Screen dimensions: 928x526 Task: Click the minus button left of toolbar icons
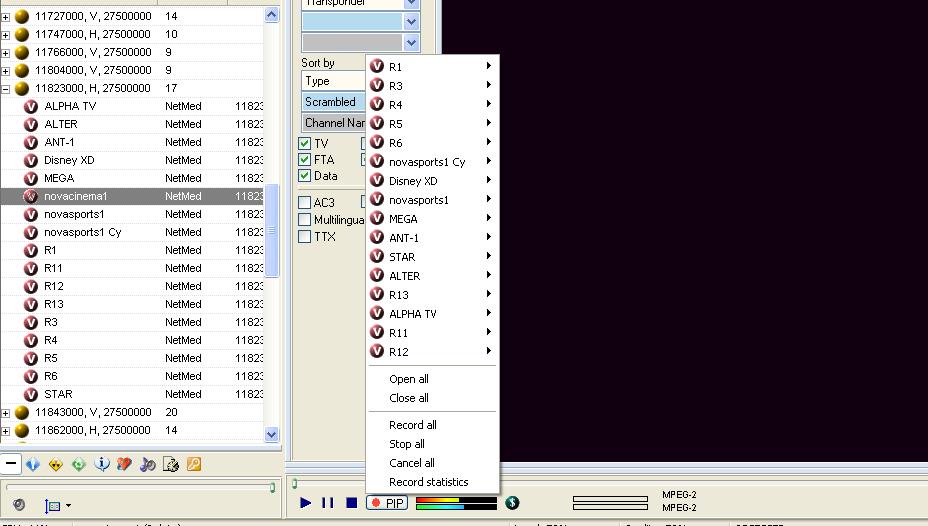(x=11, y=464)
